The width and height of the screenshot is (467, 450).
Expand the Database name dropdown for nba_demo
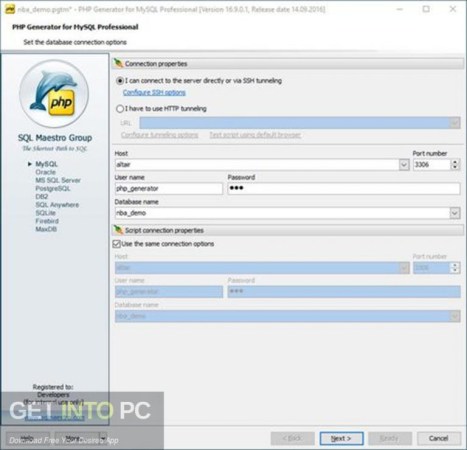click(x=455, y=213)
